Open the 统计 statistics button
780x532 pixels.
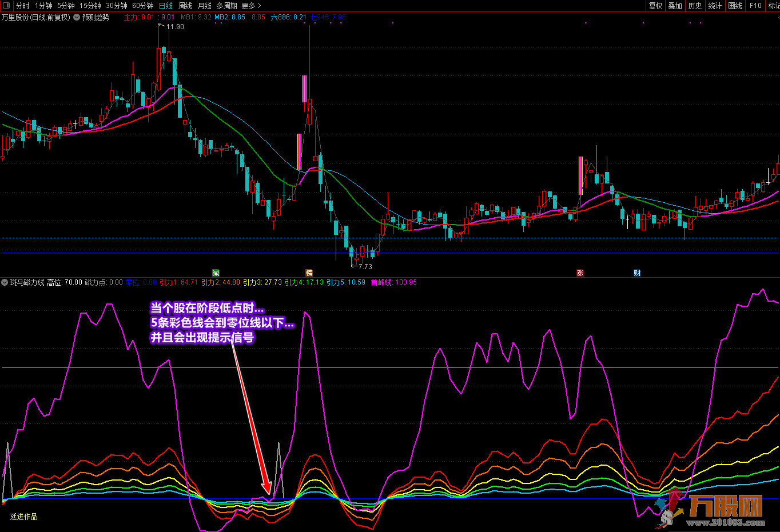coord(715,6)
